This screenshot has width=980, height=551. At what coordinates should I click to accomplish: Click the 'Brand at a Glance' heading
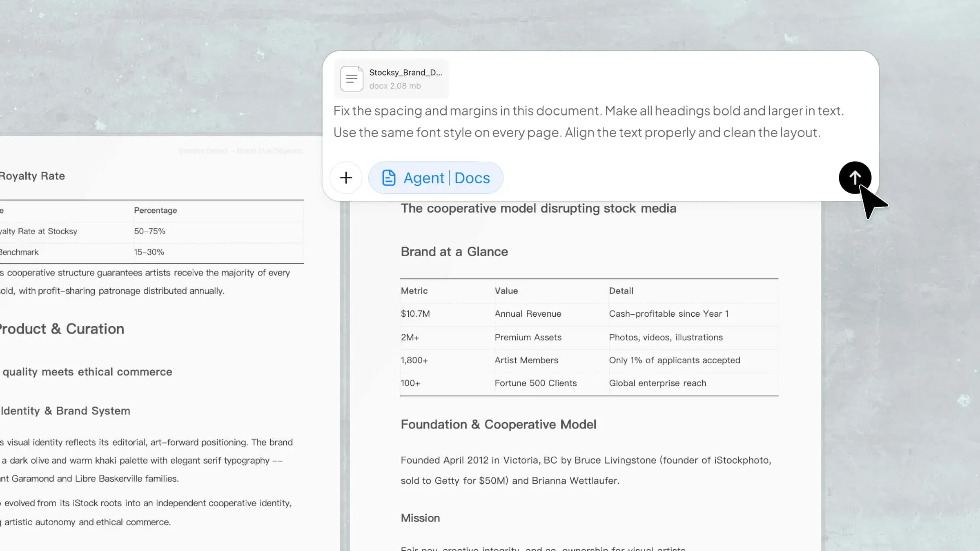454,251
